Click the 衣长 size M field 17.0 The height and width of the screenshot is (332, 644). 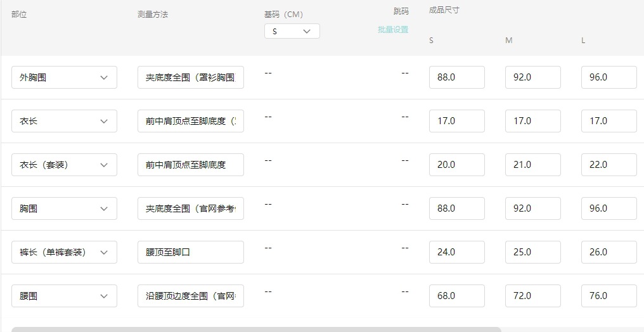point(532,121)
